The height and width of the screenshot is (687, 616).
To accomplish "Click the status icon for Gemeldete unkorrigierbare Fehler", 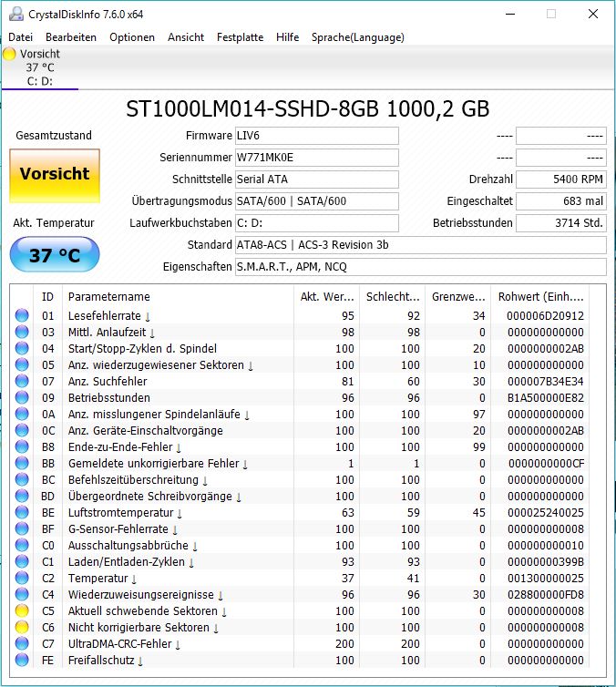I will coord(22,464).
